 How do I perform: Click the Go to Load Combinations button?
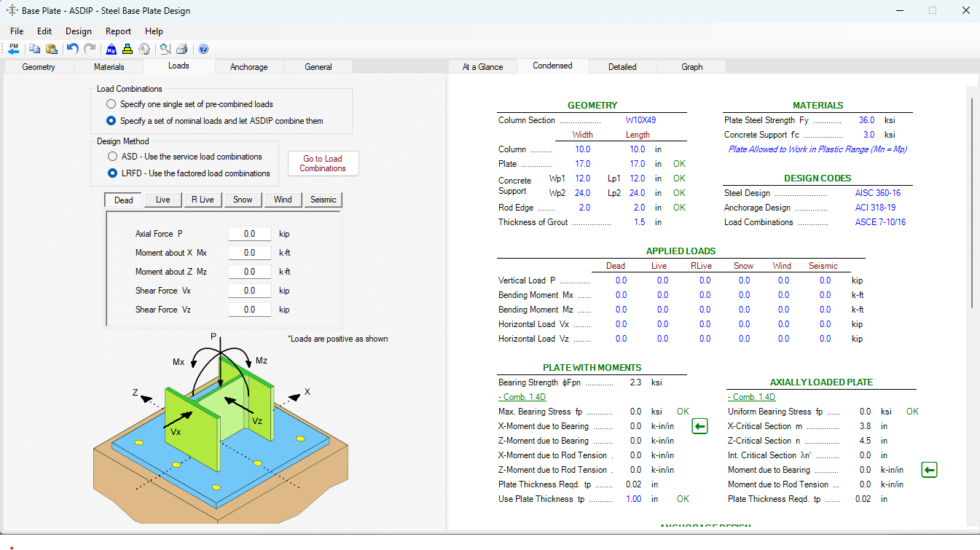point(323,163)
